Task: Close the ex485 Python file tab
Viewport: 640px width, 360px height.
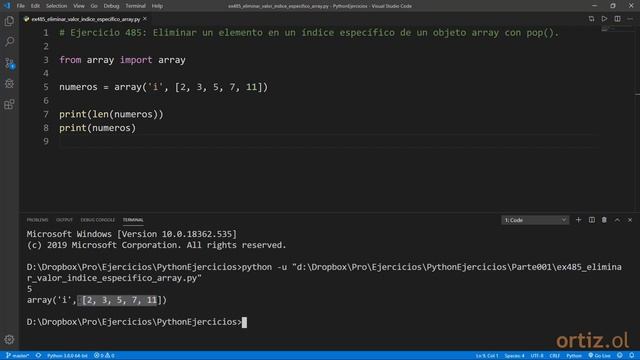Action: point(145,19)
